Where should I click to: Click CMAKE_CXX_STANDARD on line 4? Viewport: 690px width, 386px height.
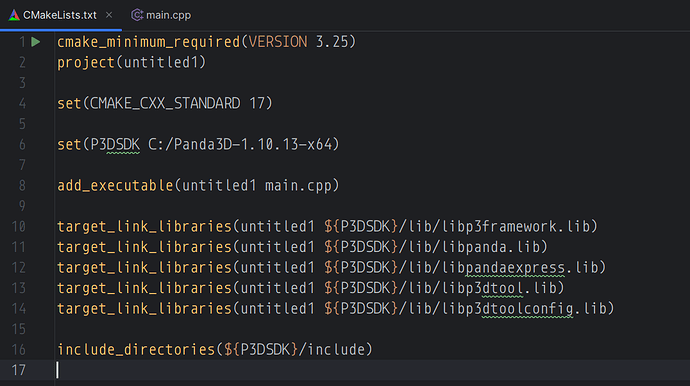click(x=165, y=103)
